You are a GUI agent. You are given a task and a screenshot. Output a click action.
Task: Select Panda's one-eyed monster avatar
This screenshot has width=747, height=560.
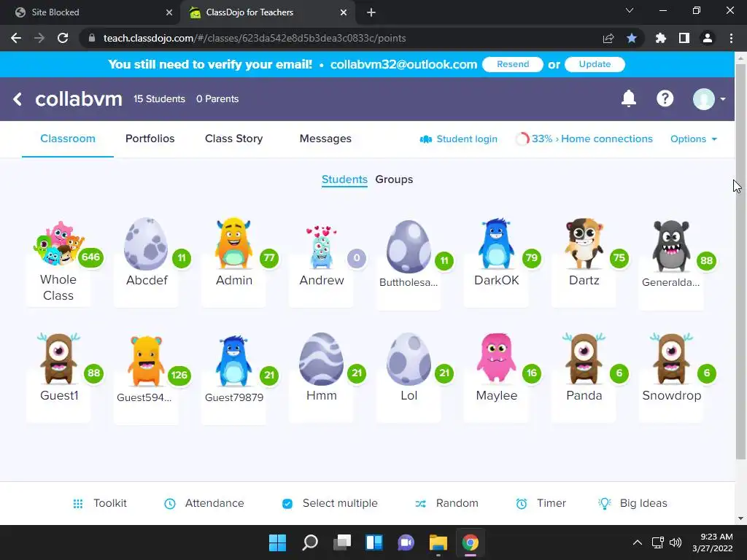tap(584, 359)
